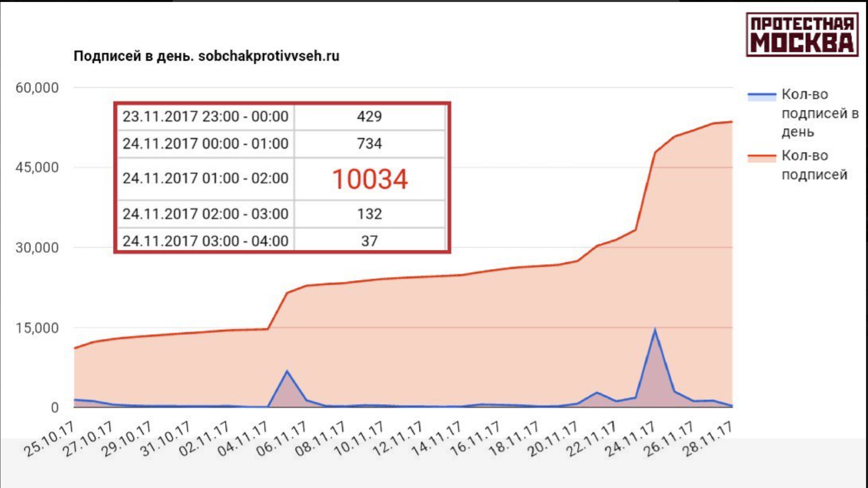The width and height of the screenshot is (868, 488).
Task: Click the 'Кол-во подписей' legend label
Action: [814, 165]
